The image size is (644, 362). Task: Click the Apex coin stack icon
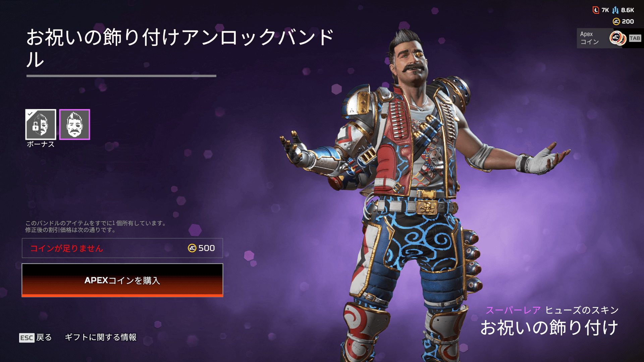(618, 38)
